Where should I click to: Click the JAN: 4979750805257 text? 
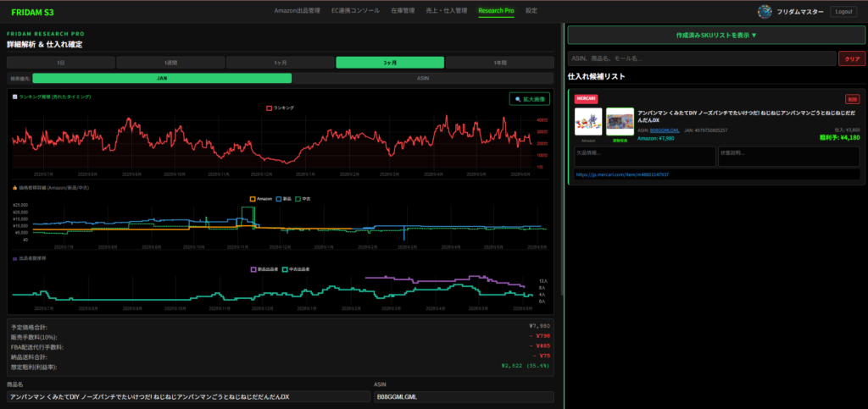[x=706, y=130]
